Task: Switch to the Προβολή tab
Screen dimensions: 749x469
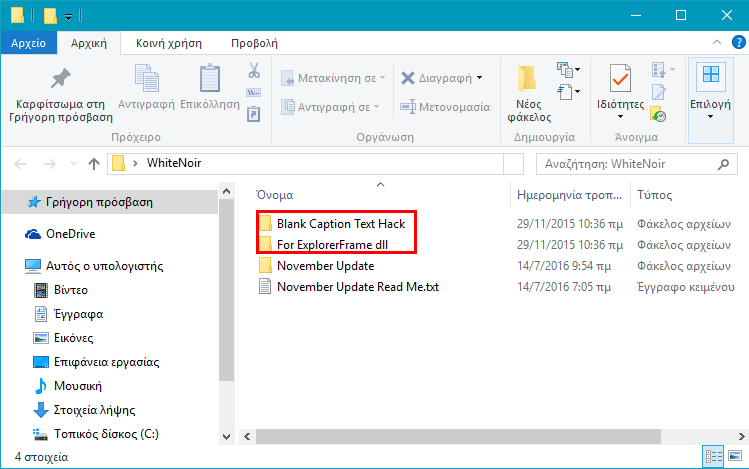Action: point(254,43)
